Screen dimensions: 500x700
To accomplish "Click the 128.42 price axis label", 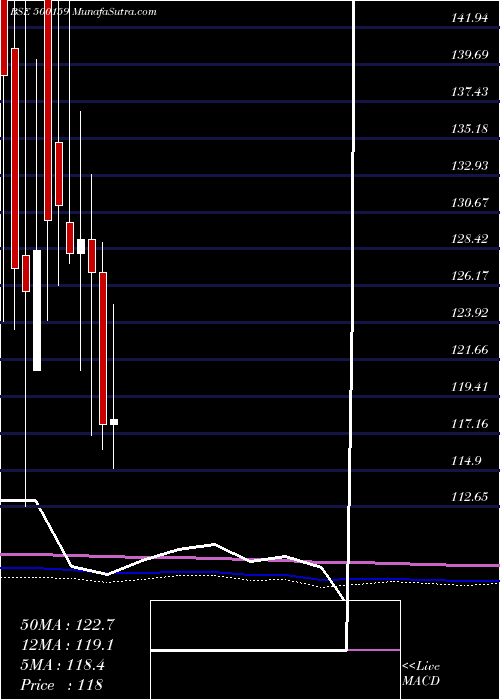I will point(470,240).
